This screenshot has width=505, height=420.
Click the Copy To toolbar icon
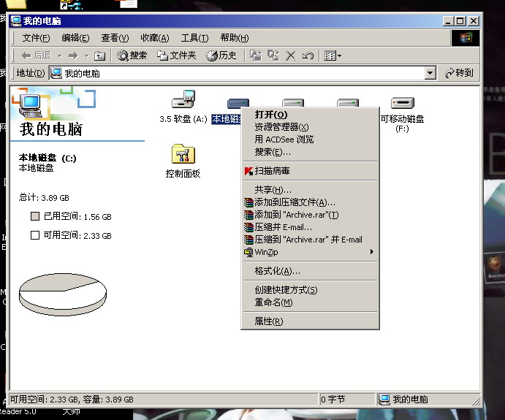(273, 56)
